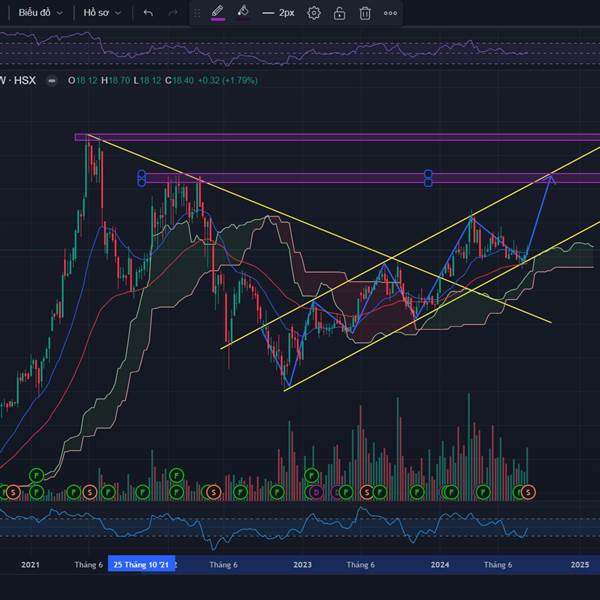Open the Hồ sơ dropdown menu
Screen dimensions: 600x600
(x=102, y=13)
